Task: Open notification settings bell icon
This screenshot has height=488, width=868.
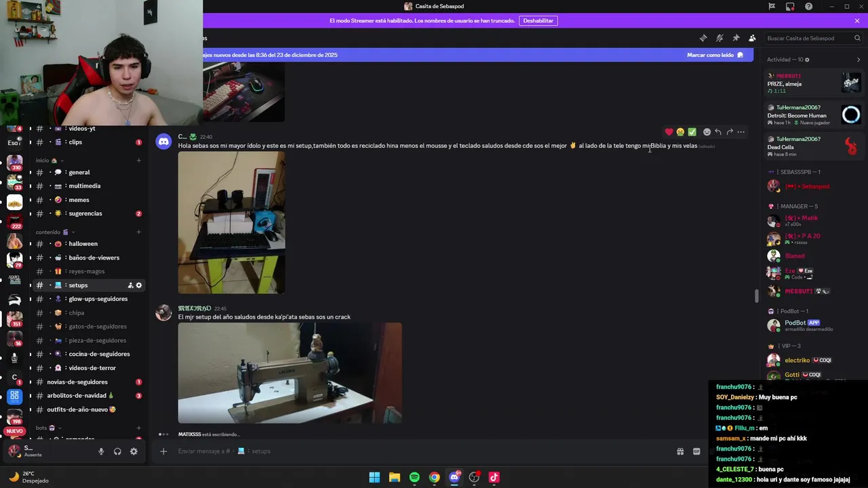Action: pyautogui.click(x=719, y=38)
